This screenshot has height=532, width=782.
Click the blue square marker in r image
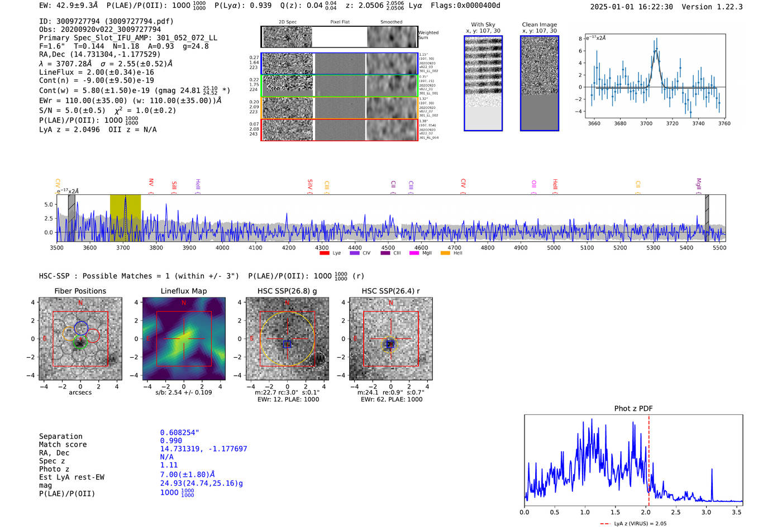[x=390, y=344]
